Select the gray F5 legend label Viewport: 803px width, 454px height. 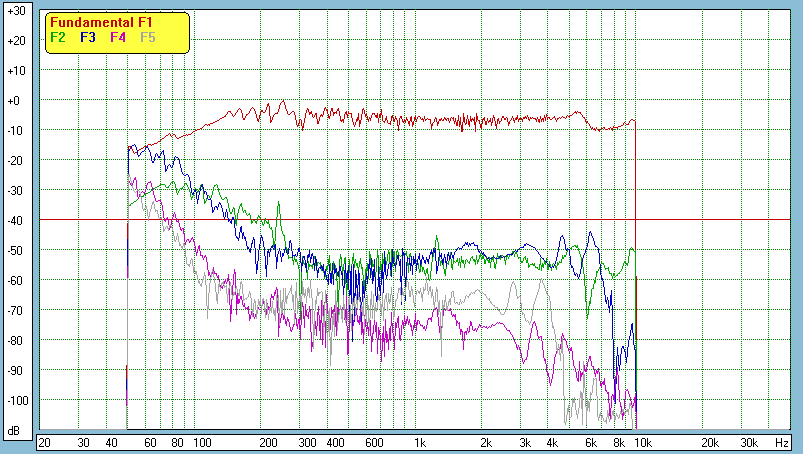(148, 37)
